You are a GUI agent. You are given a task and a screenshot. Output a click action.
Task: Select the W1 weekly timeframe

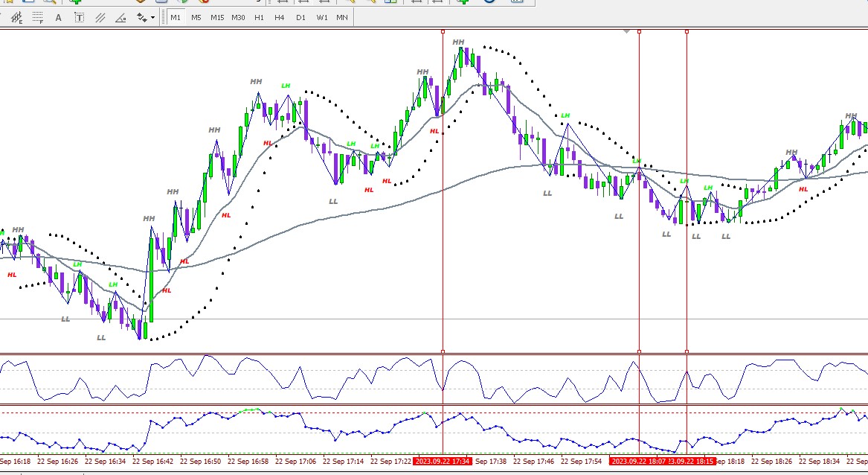pyautogui.click(x=321, y=18)
